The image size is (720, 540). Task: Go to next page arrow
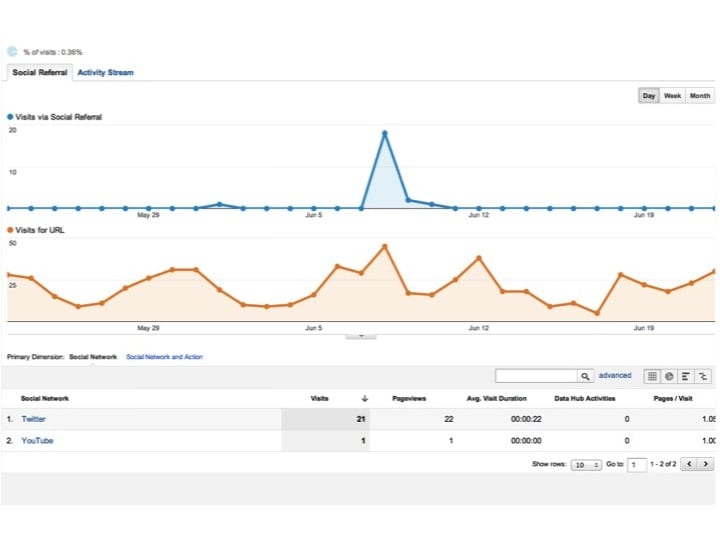(x=706, y=464)
